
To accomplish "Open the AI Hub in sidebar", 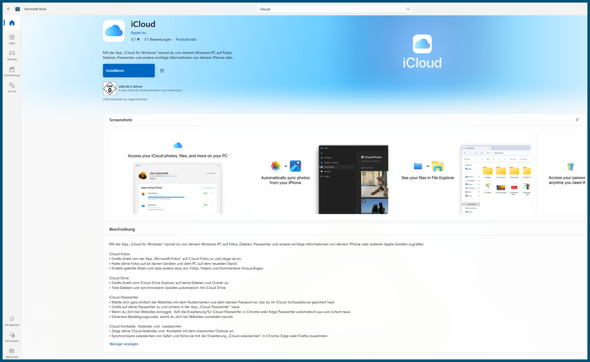I will pyautogui.click(x=12, y=87).
